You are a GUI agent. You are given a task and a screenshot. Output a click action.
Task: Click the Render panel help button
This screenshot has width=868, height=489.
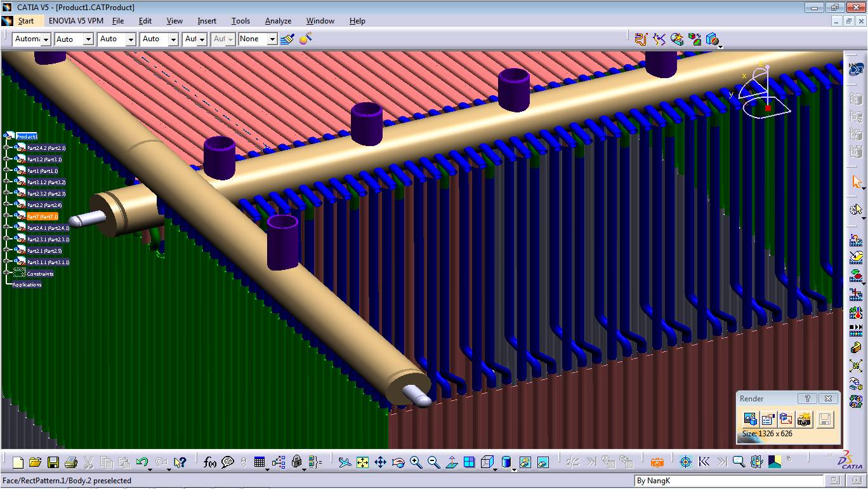tap(807, 399)
